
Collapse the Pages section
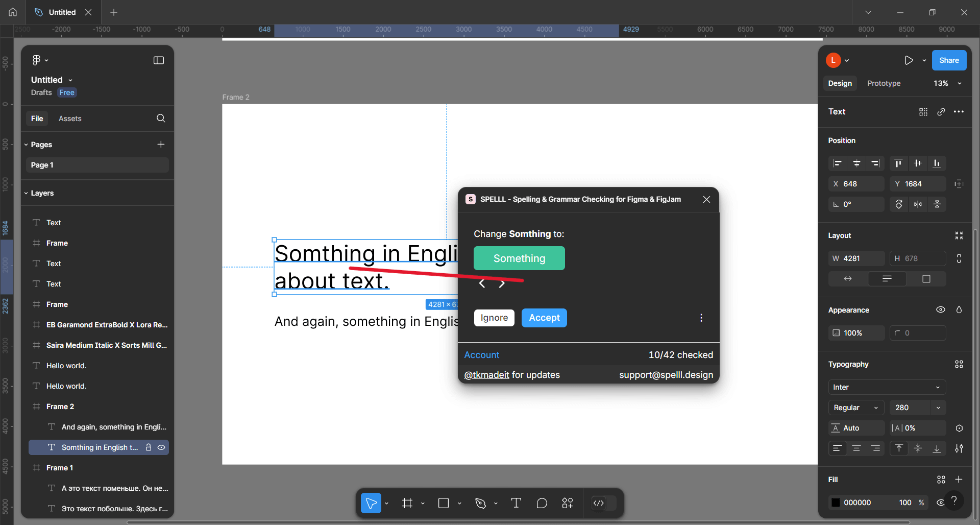[26, 145]
